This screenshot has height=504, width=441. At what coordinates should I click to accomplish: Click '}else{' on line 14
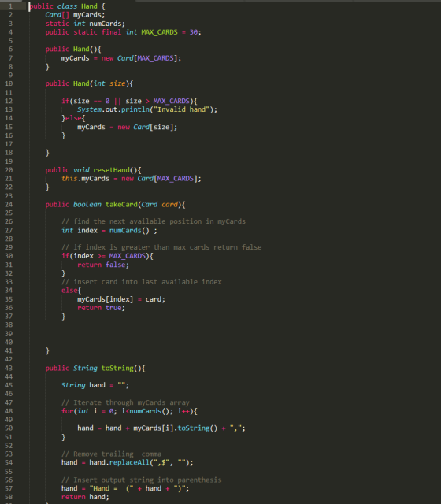(x=73, y=118)
